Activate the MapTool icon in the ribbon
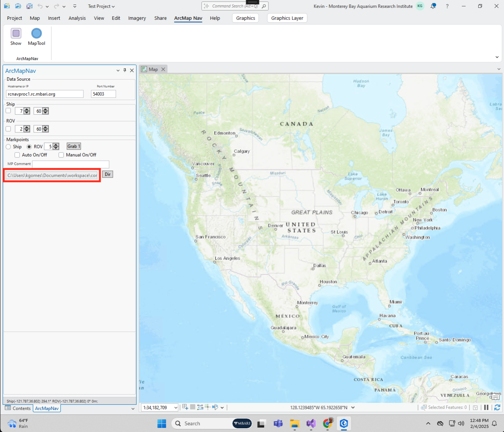Screen dimensions: 504x432 tap(36, 36)
